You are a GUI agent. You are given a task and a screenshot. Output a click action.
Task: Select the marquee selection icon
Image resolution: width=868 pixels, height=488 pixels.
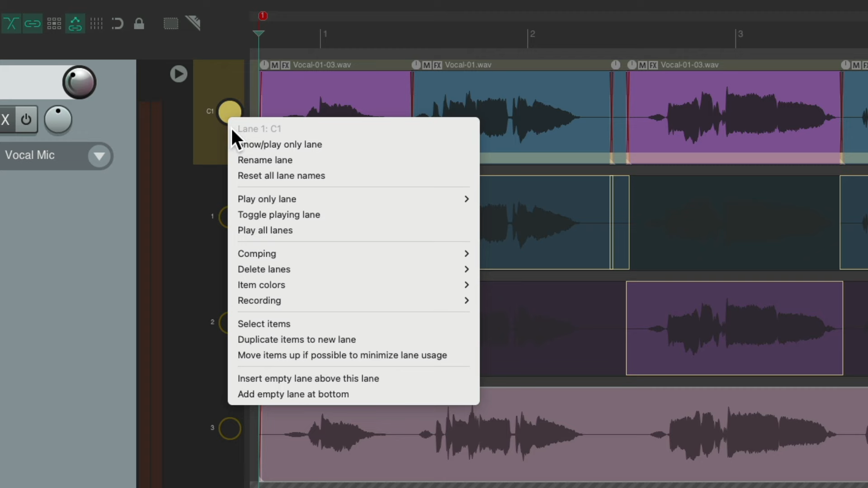pos(171,23)
